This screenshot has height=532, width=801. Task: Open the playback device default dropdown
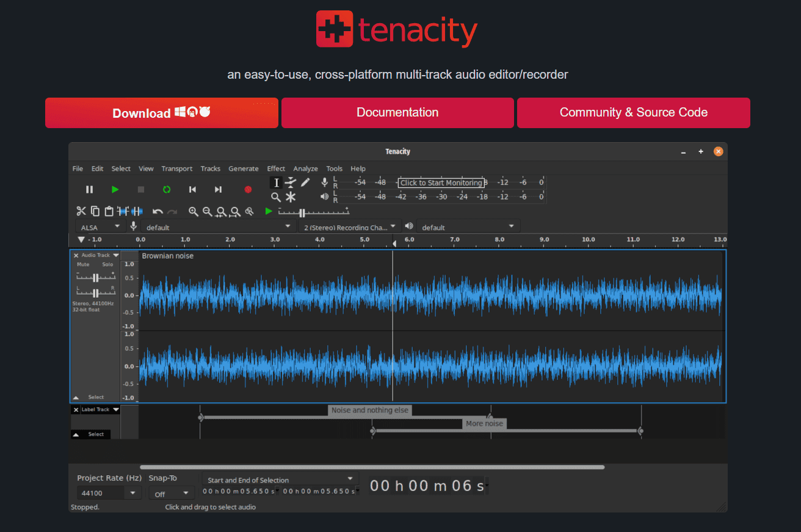point(469,227)
